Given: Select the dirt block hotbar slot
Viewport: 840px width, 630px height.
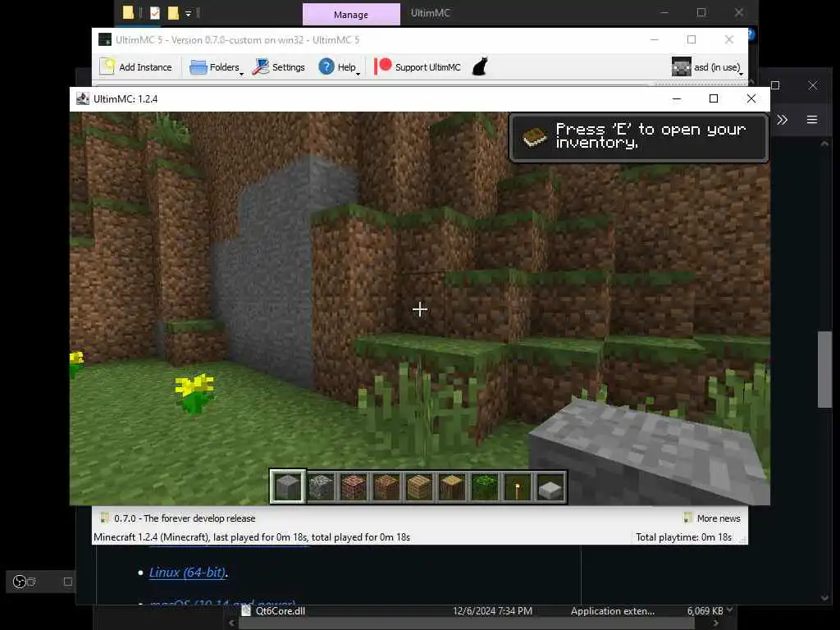Looking at the screenshot, I should [x=386, y=487].
